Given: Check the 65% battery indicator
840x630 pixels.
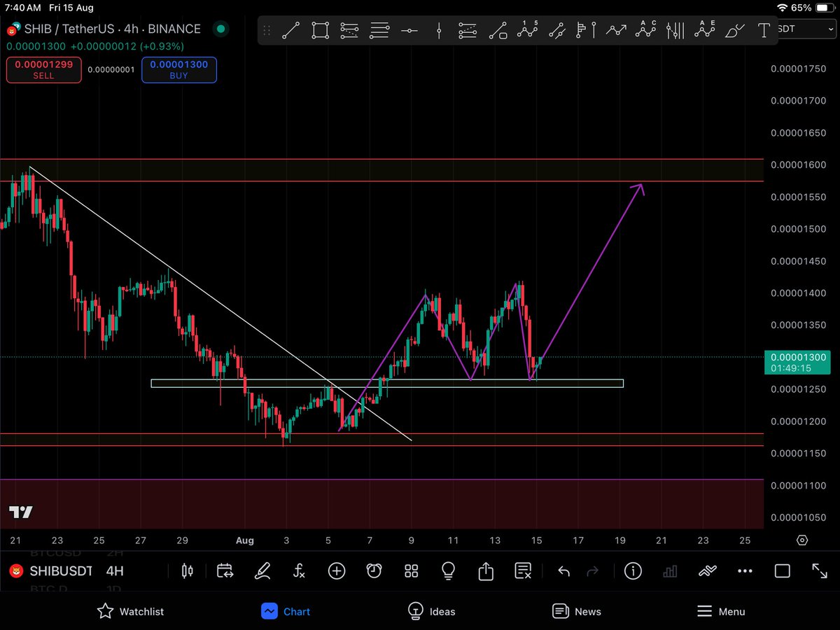Looking at the screenshot, I should (813, 8).
